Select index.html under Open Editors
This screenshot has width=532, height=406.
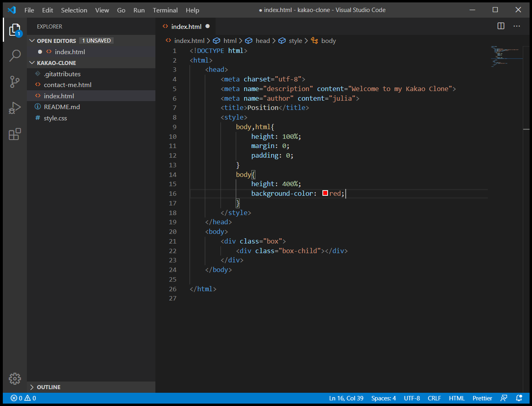pyautogui.click(x=91, y=52)
